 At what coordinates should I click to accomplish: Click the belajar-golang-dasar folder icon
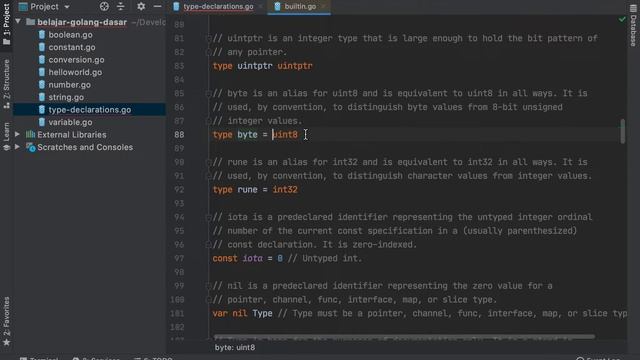pos(31,22)
